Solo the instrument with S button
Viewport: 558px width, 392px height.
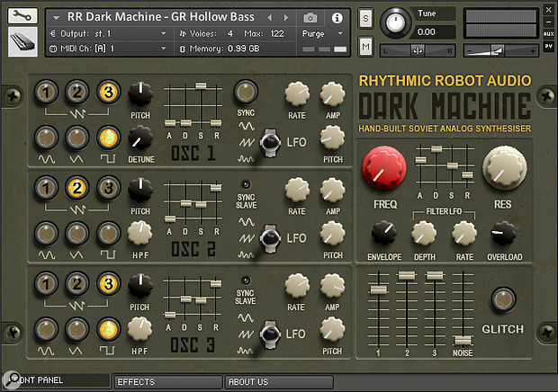pos(365,18)
